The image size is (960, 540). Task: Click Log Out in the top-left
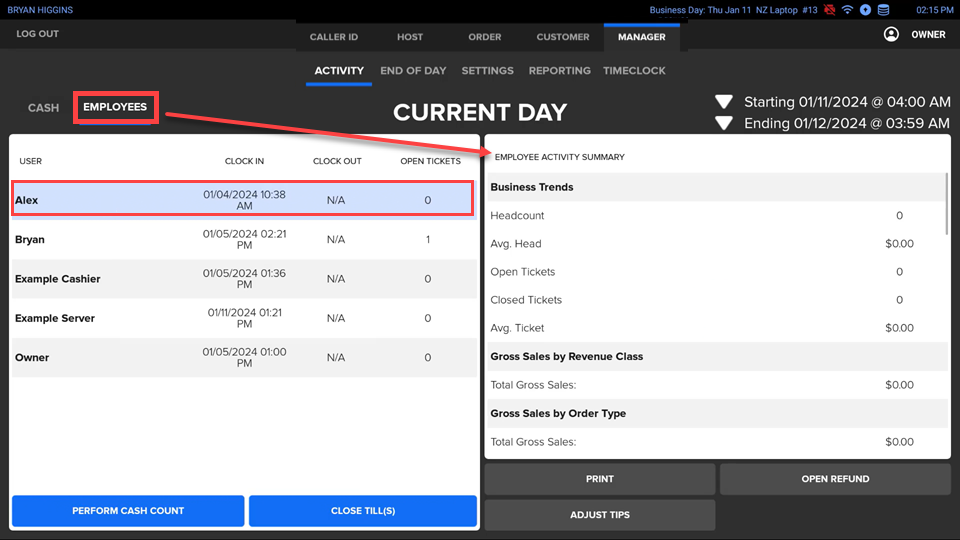coord(38,34)
